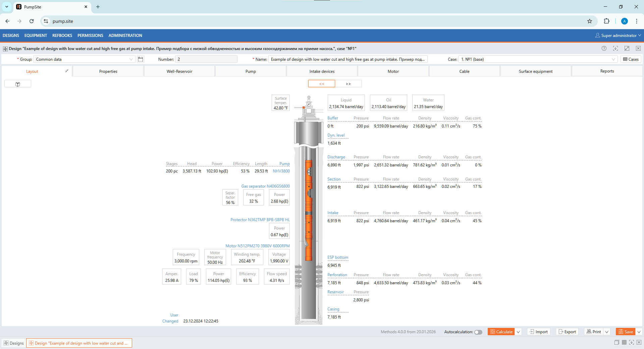The width and height of the screenshot is (644, 349).
Task: Open the NHV3800 pump link
Action: 281,171
